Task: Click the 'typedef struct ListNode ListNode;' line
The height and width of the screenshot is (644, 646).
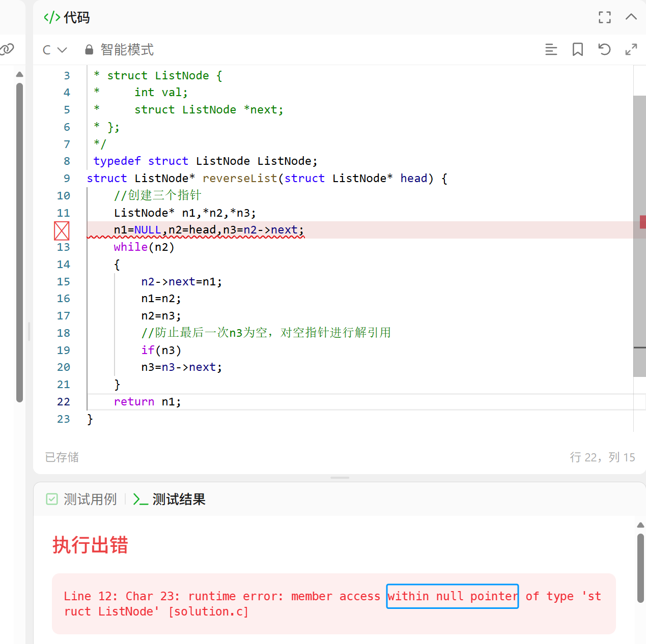Action: (x=205, y=161)
